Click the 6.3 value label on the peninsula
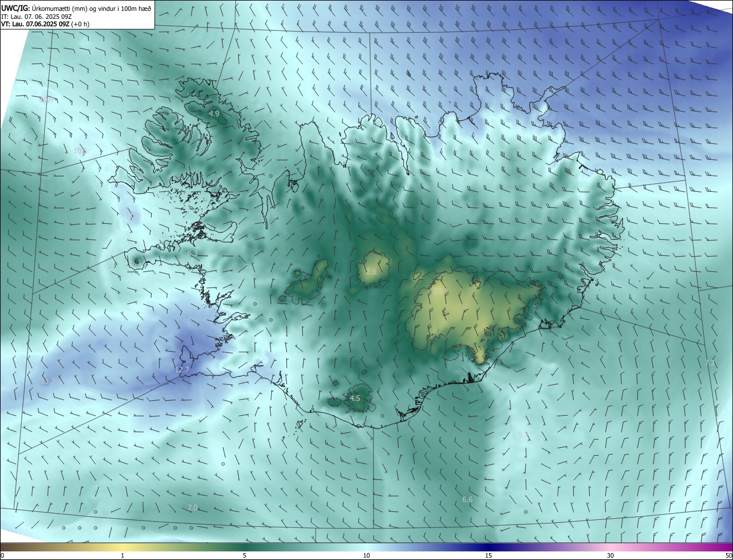This screenshot has height=560, width=733. click(x=192, y=253)
